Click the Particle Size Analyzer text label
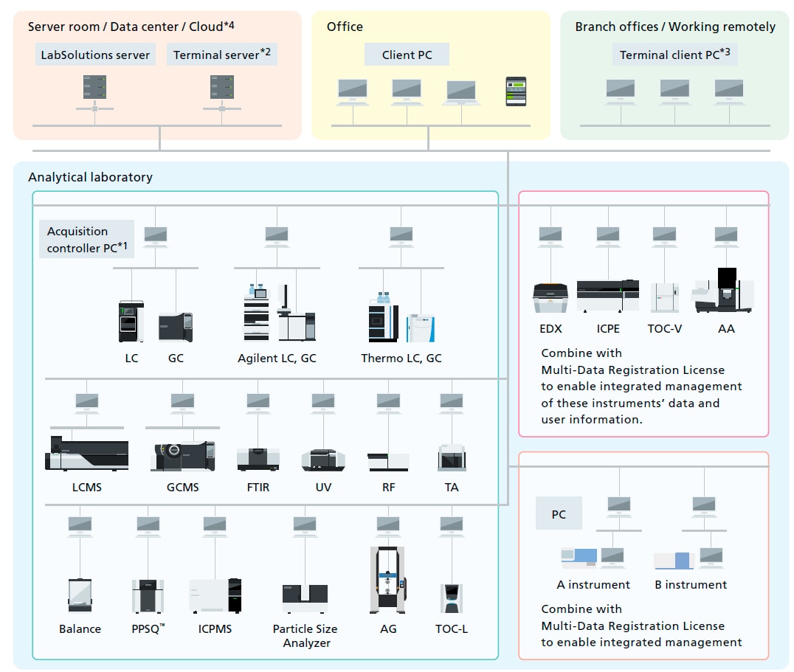 click(x=305, y=636)
